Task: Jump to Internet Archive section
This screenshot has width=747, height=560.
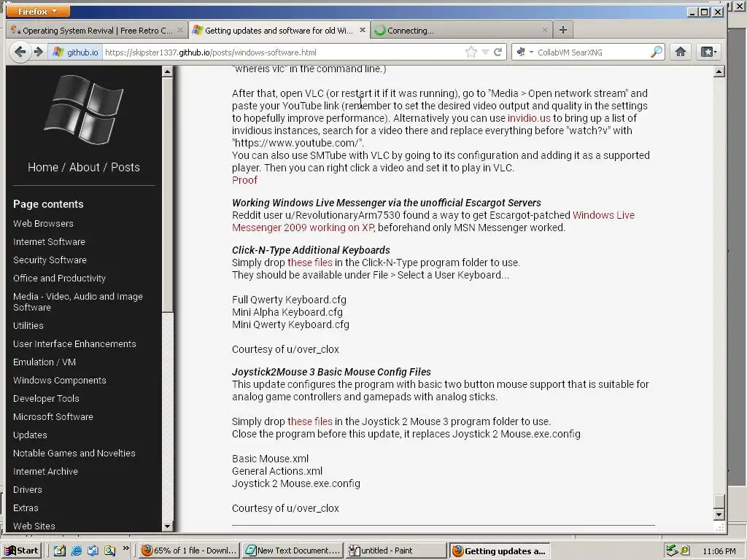Action: 46,472
